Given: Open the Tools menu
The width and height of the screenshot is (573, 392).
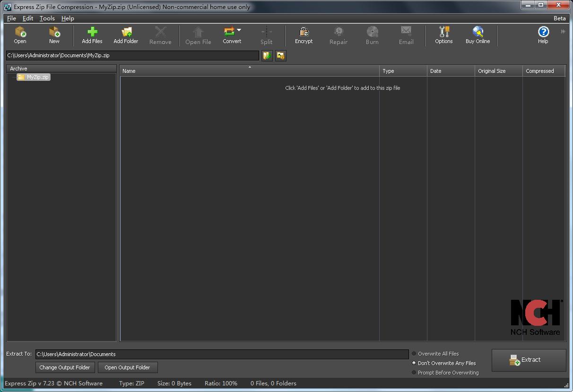Looking at the screenshot, I should 47,18.
